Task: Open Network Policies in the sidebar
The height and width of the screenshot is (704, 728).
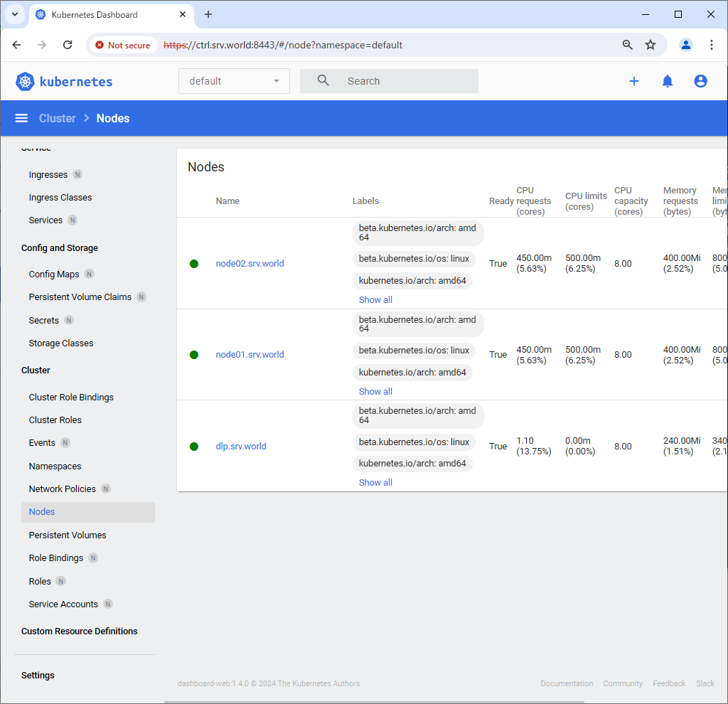Action: [63, 489]
